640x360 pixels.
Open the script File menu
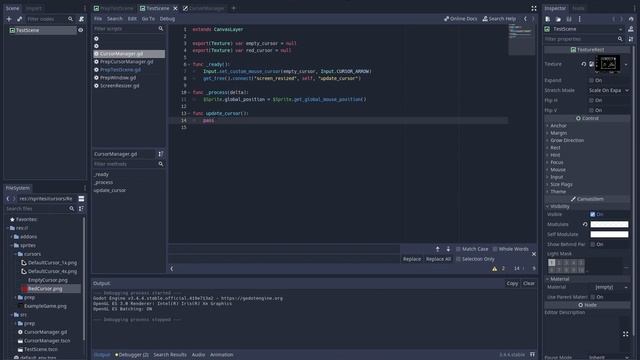(x=98, y=19)
